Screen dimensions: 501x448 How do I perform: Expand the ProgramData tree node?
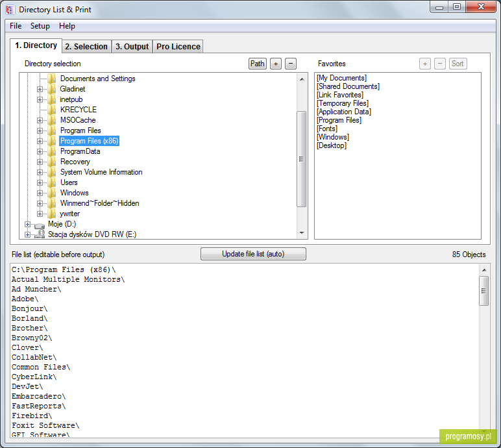click(x=40, y=151)
